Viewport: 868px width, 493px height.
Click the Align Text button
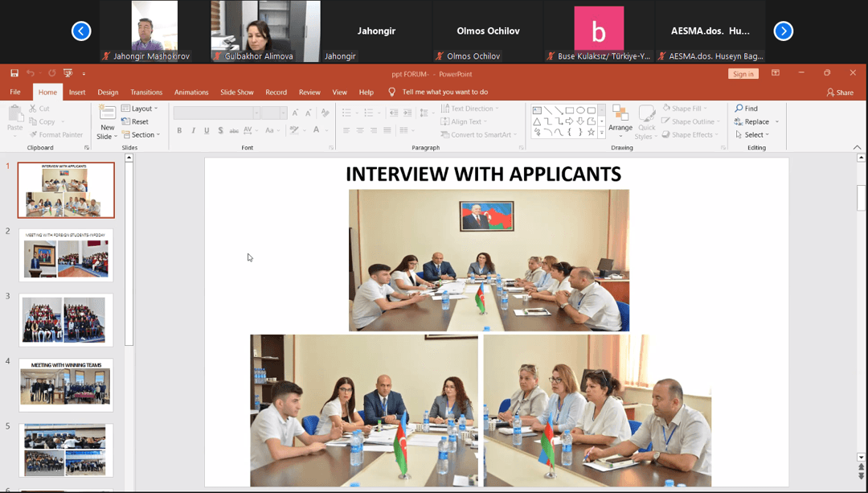pos(465,121)
